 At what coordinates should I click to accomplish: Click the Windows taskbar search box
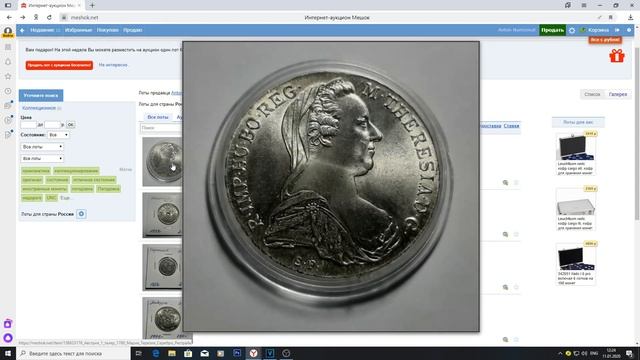point(73,353)
